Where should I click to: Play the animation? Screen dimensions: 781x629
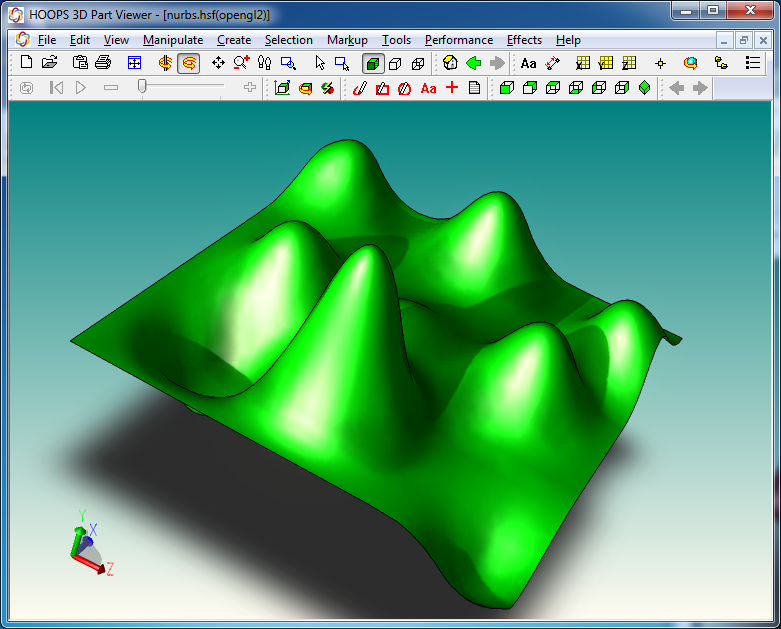click(80, 88)
